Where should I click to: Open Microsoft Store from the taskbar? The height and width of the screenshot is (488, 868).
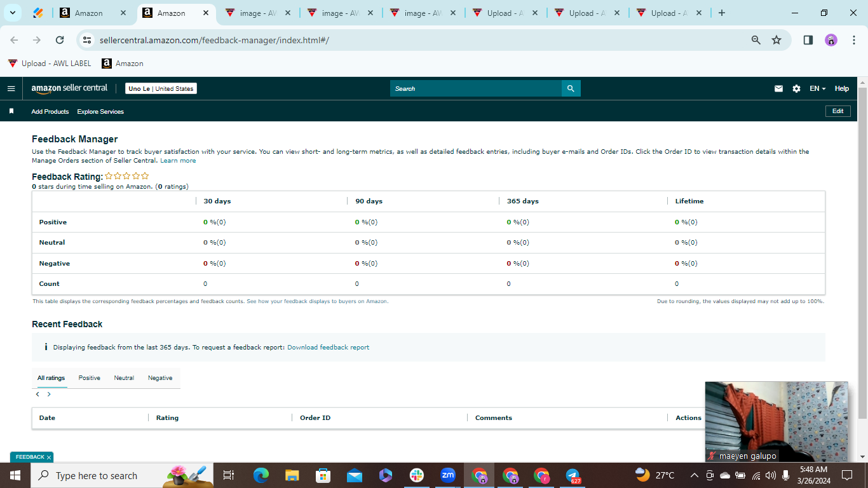pos(323,475)
